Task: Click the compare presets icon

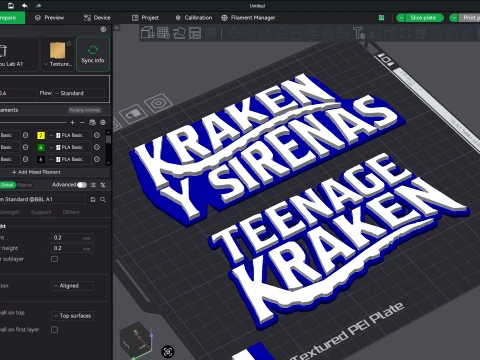Action: point(103,185)
